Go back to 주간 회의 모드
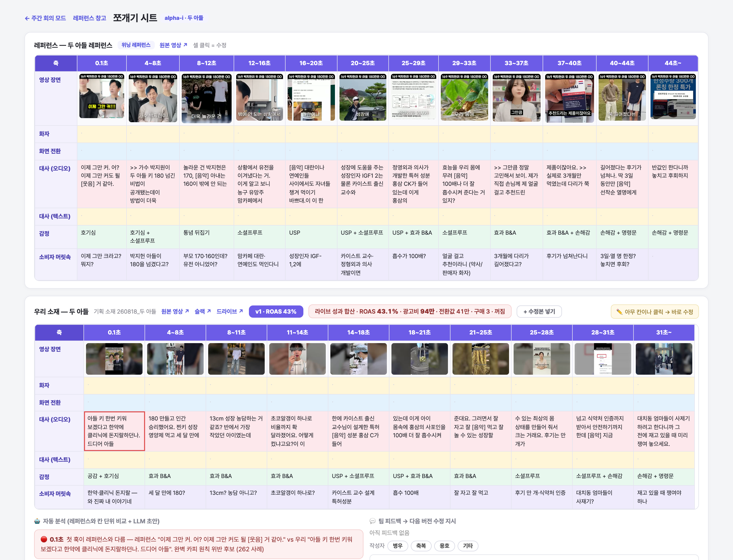 point(45,18)
